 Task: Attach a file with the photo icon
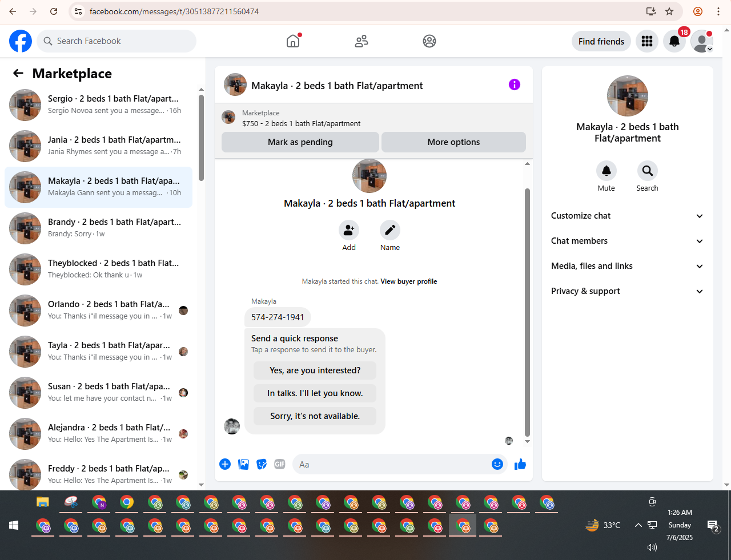tap(244, 464)
